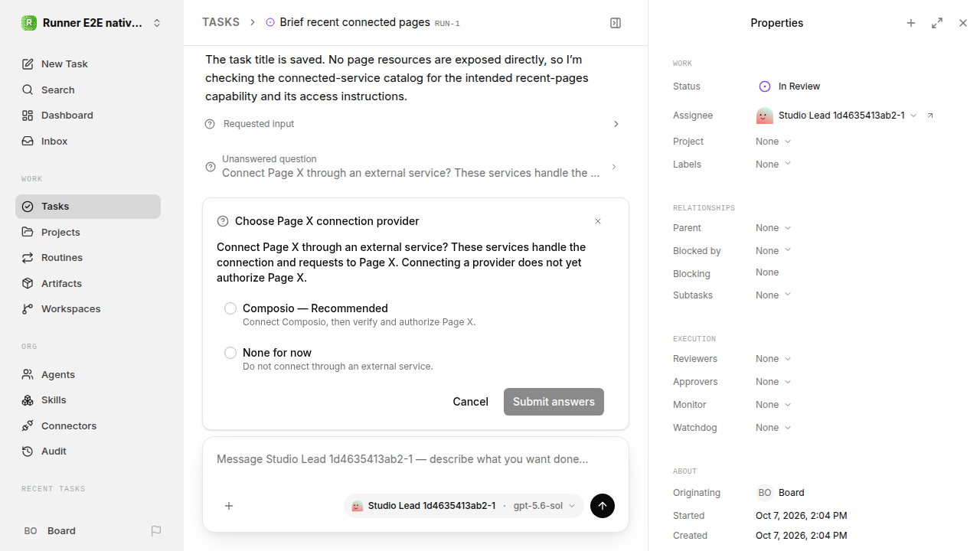980x551 pixels.
Task: Open the Reviewers None dropdown
Action: [773, 359]
